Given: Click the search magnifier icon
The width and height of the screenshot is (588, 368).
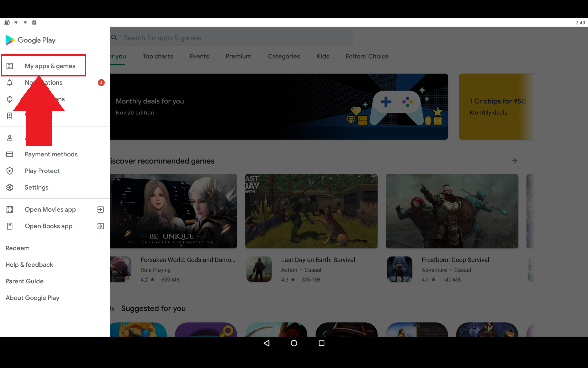Looking at the screenshot, I should point(114,38).
